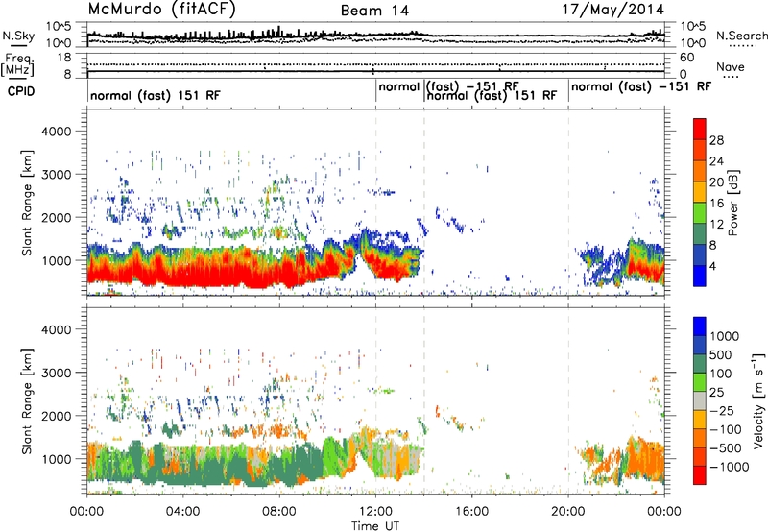Click the 17/May/2014 date text
This screenshot has width=768, height=532.
tap(612, 10)
